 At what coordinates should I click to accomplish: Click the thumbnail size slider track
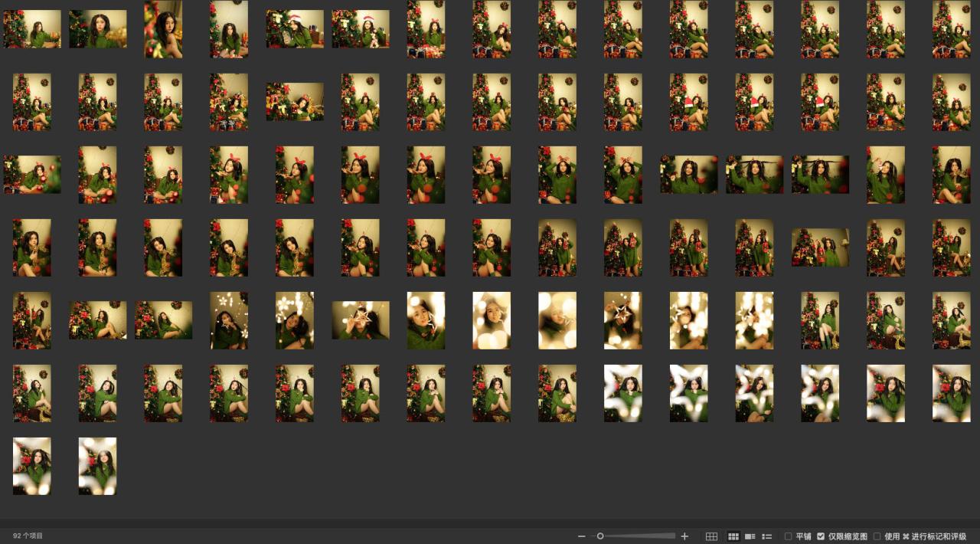pyautogui.click(x=643, y=536)
